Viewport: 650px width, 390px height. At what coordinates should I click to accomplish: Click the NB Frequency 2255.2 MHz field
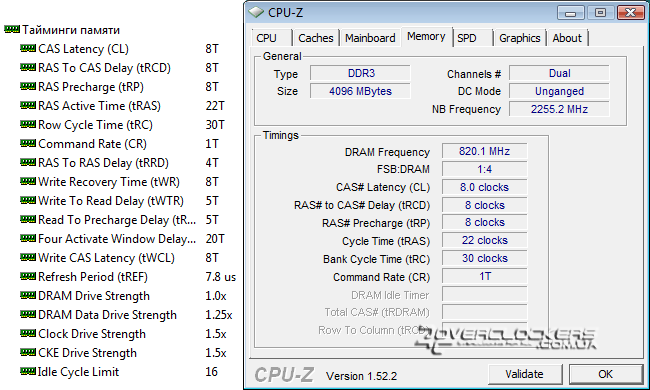coord(559,109)
